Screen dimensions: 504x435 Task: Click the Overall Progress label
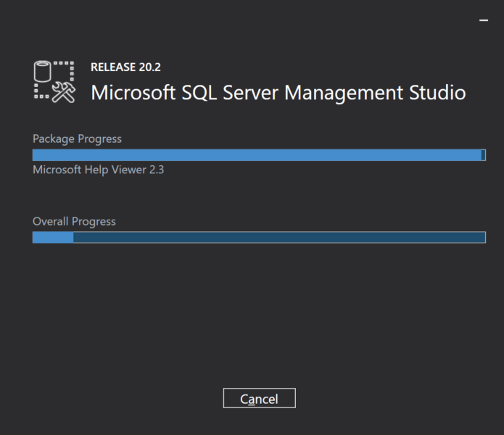point(74,221)
